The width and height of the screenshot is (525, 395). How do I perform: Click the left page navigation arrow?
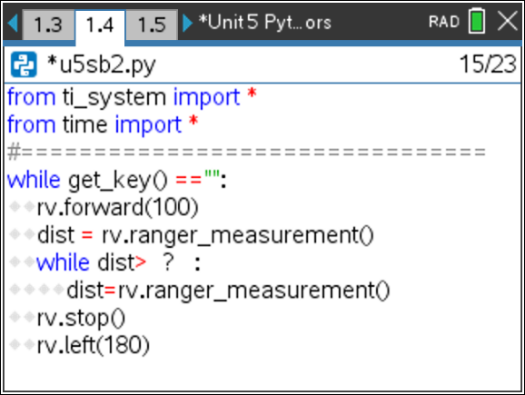click(x=13, y=23)
